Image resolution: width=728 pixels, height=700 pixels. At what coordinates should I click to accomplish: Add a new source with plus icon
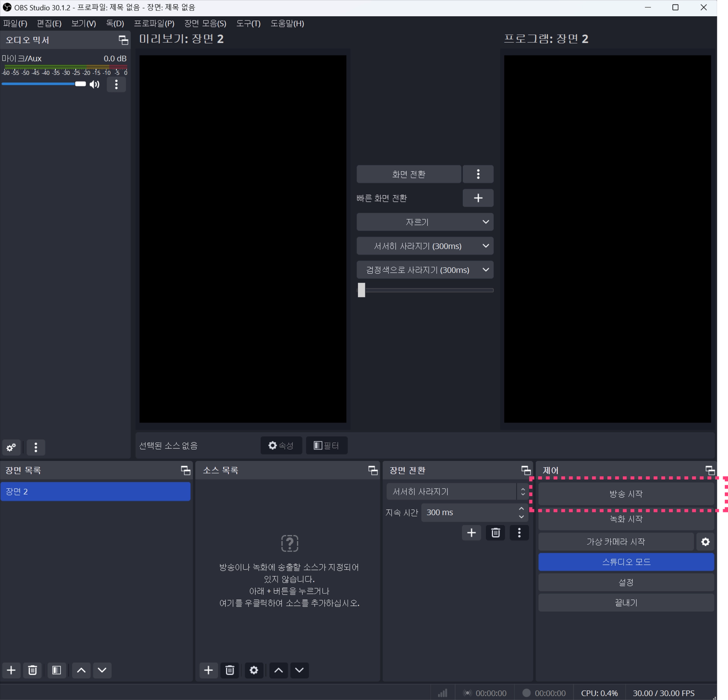click(x=209, y=670)
